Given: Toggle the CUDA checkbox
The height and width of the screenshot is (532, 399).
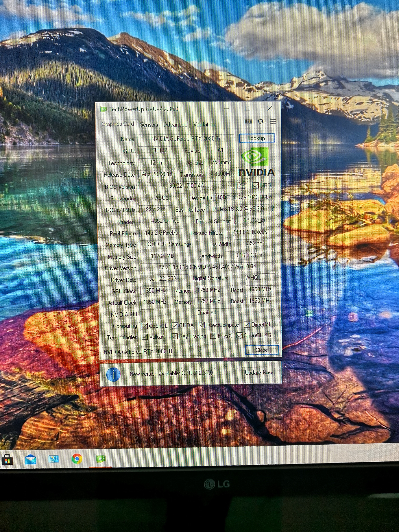Looking at the screenshot, I should [175, 325].
